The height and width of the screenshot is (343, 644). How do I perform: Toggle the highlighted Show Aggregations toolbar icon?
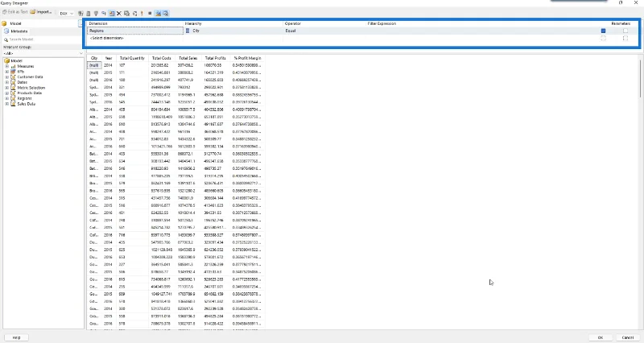111,13
